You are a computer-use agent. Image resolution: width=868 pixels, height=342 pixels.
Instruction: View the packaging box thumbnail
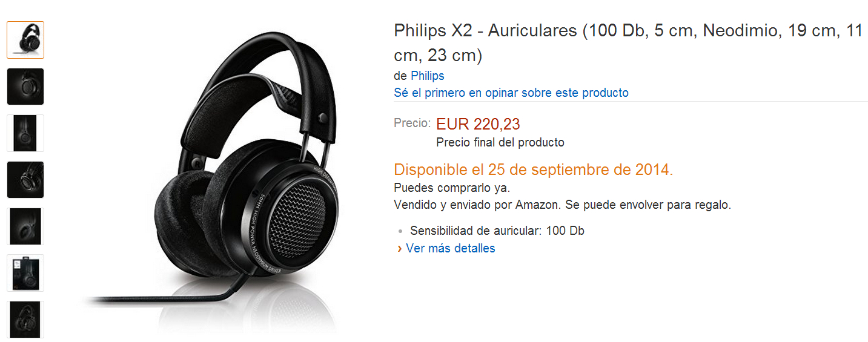tap(25, 273)
